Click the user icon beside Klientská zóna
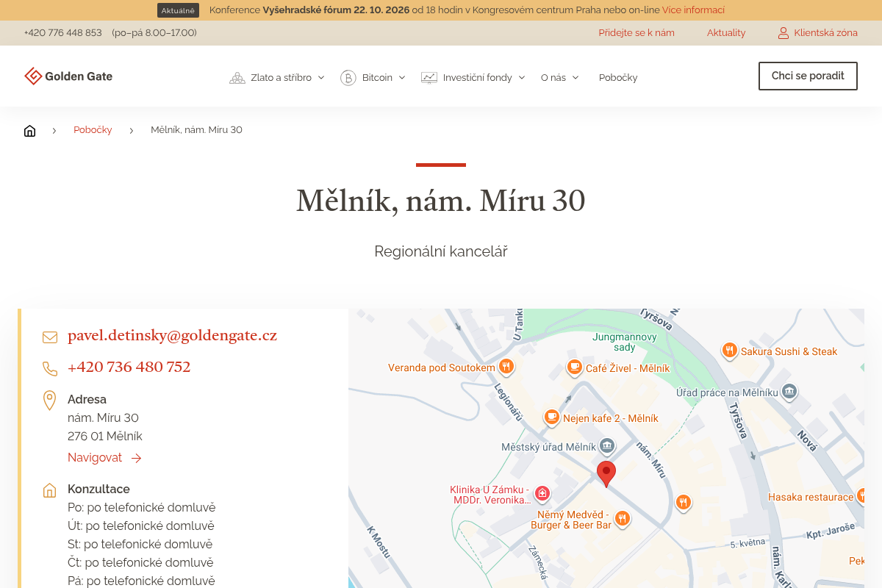This screenshot has width=882, height=588. 784,33
